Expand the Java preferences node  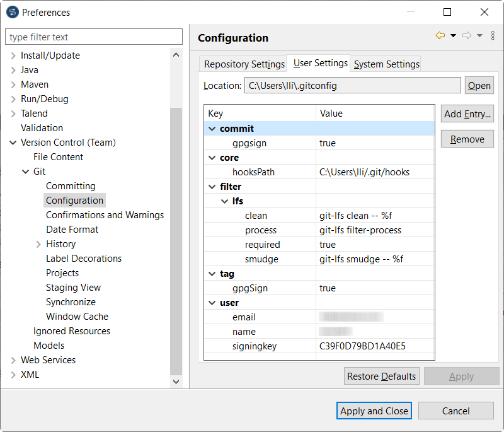click(14, 69)
